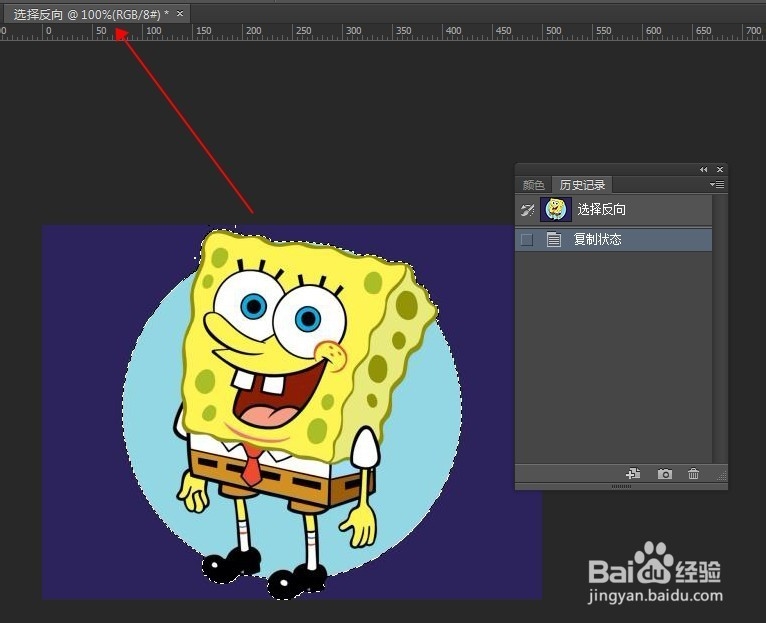Collapse the history panel to icons
This screenshot has height=623, width=766.
(x=703, y=170)
